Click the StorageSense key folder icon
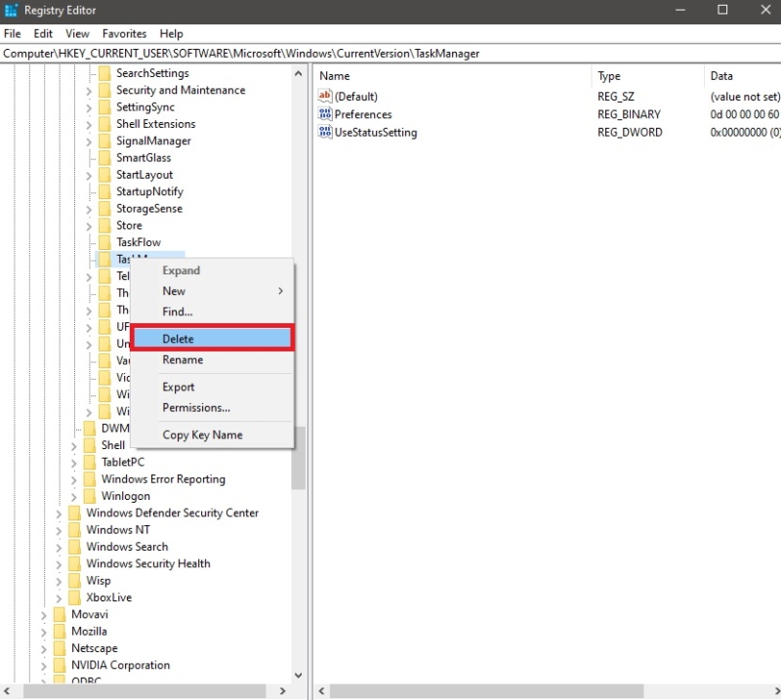Image resolution: width=781 pixels, height=700 pixels. tap(105, 208)
